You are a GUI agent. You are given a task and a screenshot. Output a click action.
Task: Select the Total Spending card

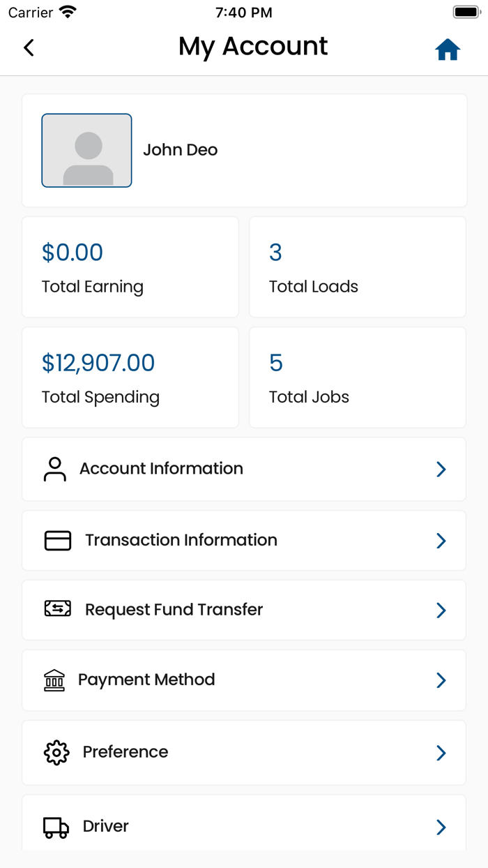pyautogui.click(x=130, y=377)
